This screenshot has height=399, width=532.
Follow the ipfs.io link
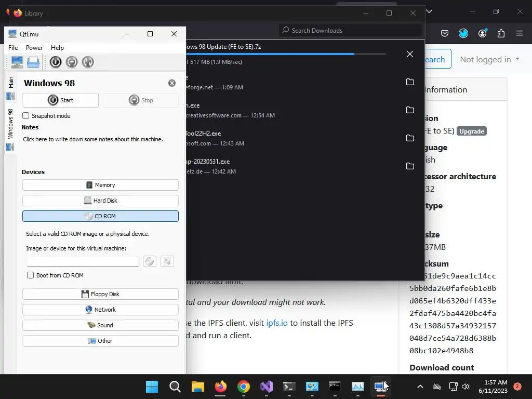277,323
